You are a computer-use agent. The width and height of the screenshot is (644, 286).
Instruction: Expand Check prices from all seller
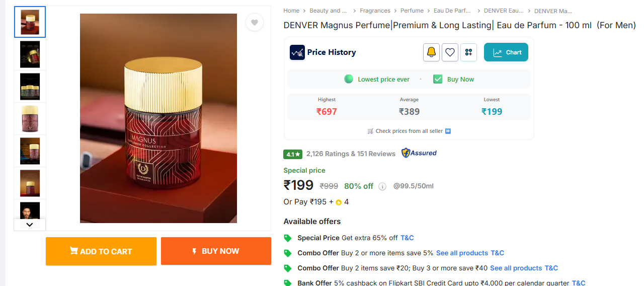point(409,131)
